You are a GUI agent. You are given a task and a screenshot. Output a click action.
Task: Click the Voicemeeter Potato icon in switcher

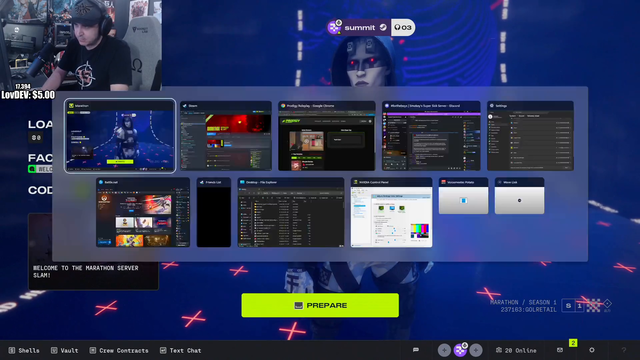coord(443,182)
